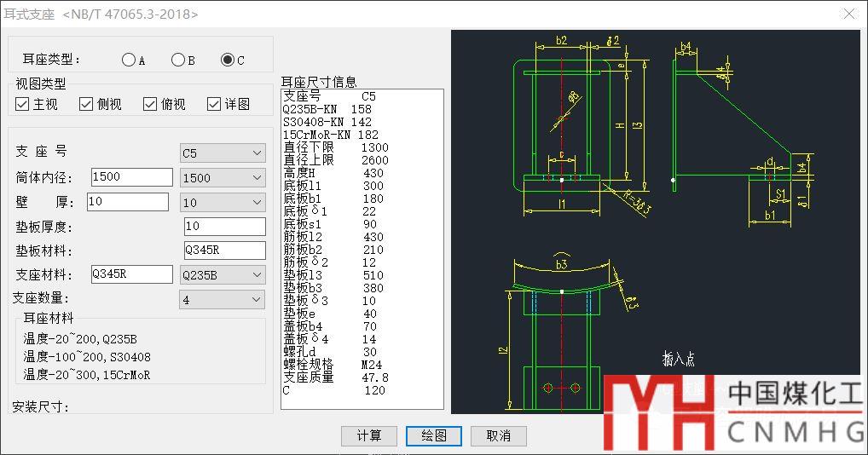
Task: Select lug type radio button B
Action: [178, 60]
